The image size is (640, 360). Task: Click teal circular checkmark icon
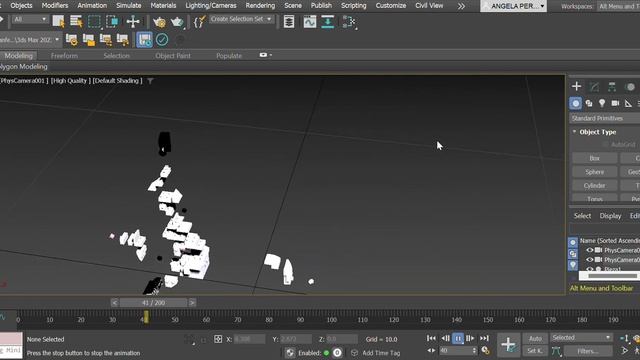pos(162,40)
